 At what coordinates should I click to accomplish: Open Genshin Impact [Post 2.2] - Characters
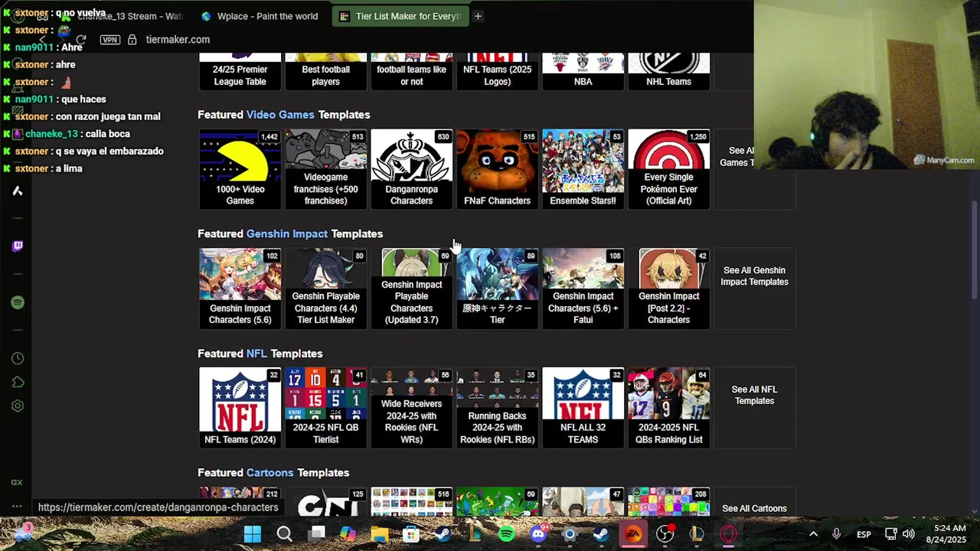point(668,289)
